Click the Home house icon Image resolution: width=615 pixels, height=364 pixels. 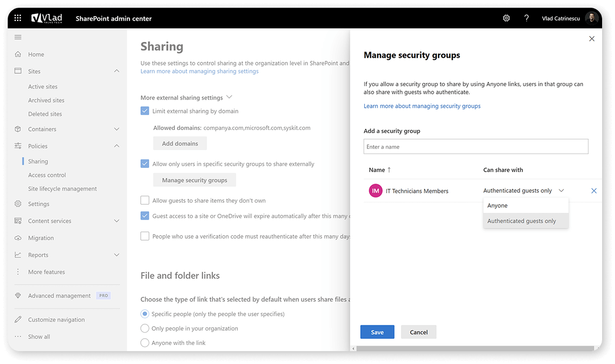[18, 54]
